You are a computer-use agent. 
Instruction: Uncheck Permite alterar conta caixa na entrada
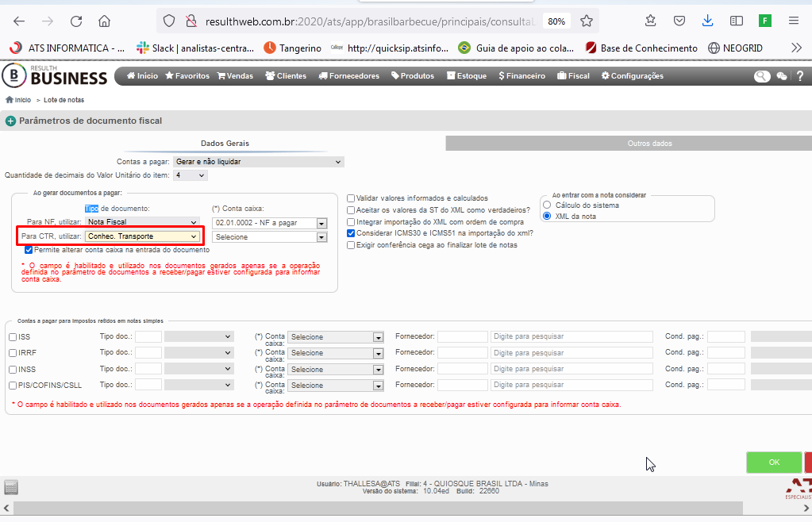coord(29,250)
